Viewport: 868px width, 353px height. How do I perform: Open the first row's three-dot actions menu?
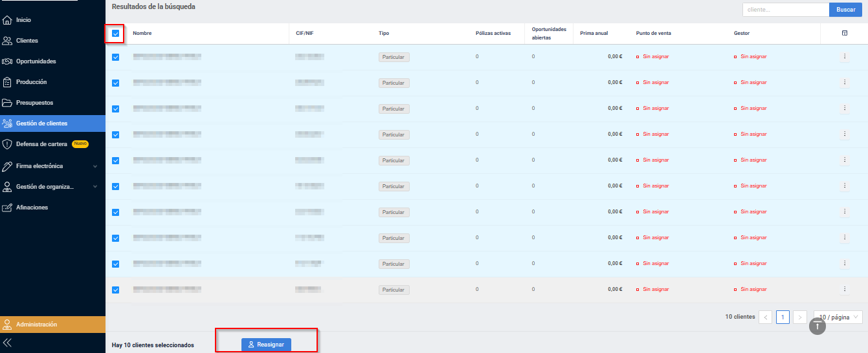[x=844, y=57]
